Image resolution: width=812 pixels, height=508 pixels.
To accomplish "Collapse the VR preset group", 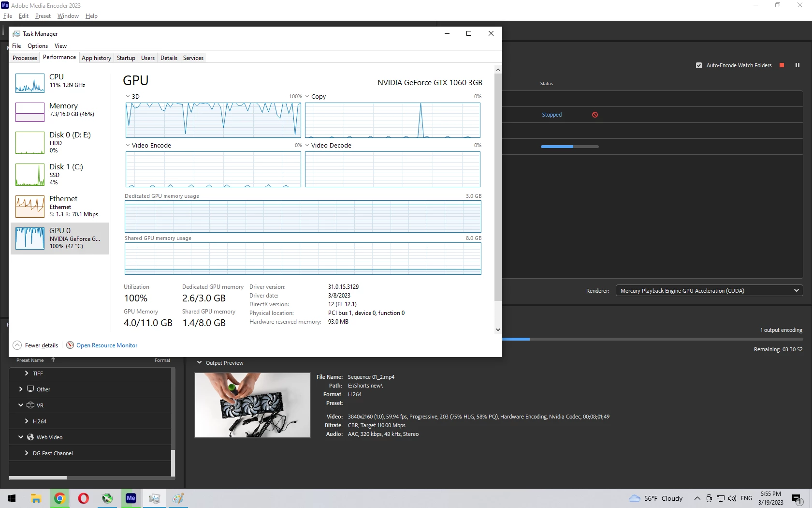I will click(21, 405).
